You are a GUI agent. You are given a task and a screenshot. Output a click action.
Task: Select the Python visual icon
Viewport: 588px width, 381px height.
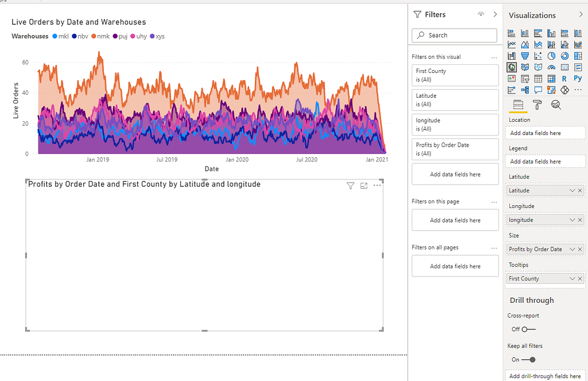pyautogui.click(x=578, y=79)
